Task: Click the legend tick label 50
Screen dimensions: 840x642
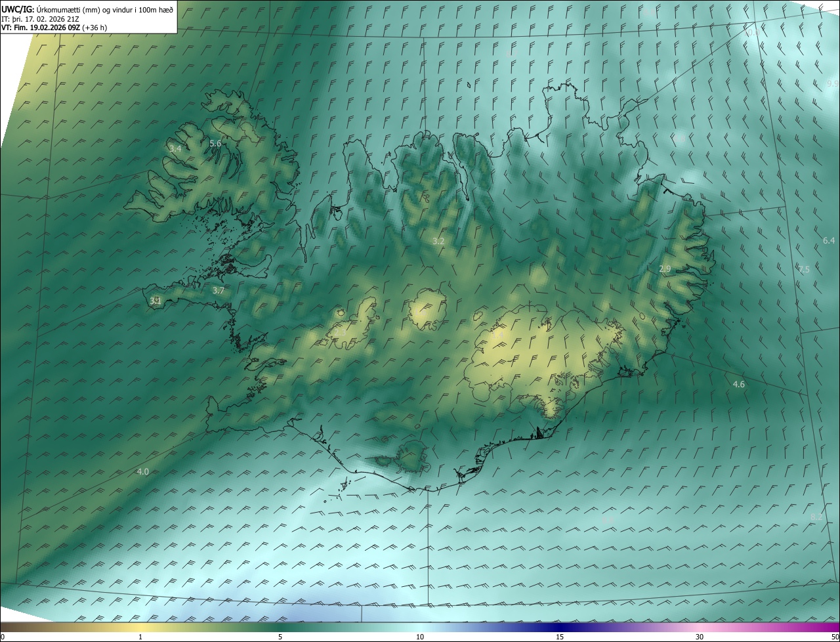Action: point(834,637)
